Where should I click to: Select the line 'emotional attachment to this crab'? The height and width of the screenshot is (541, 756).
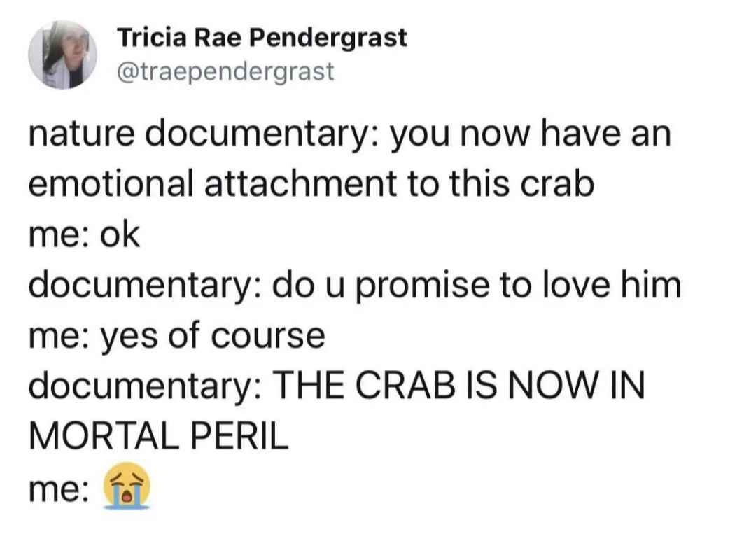[311, 183]
